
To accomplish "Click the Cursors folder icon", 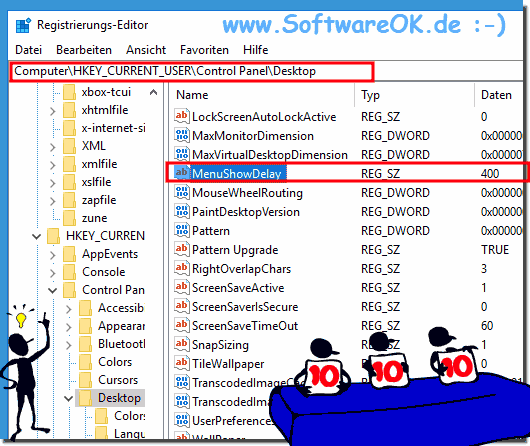I will 85,380.
